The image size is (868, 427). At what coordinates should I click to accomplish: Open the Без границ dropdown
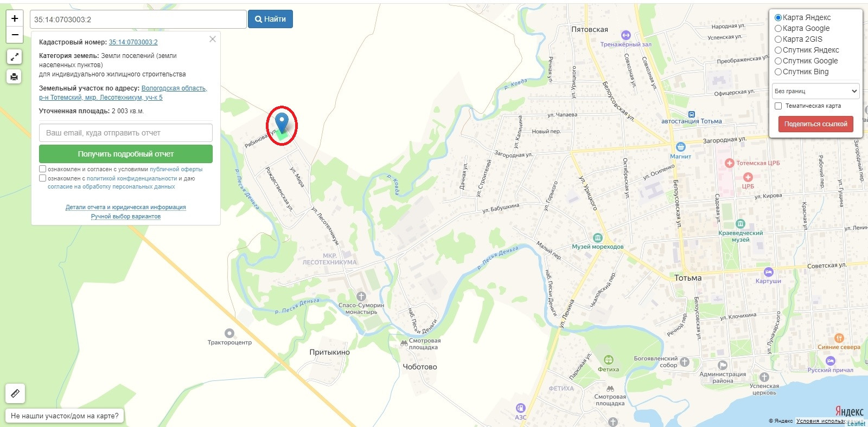[816, 91]
